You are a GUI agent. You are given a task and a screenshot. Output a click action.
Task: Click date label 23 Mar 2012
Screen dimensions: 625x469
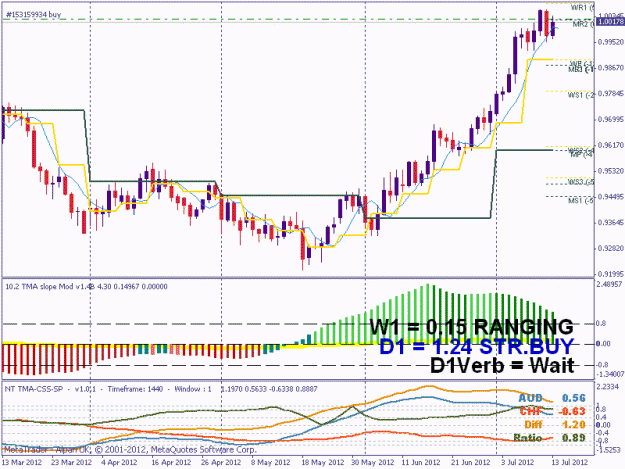(x=71, y=462)
